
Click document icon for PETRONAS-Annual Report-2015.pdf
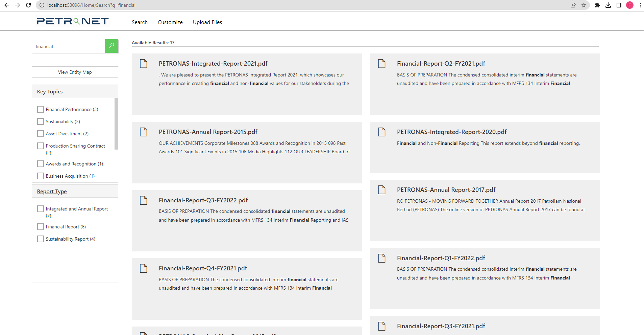[x=144, y=132]
